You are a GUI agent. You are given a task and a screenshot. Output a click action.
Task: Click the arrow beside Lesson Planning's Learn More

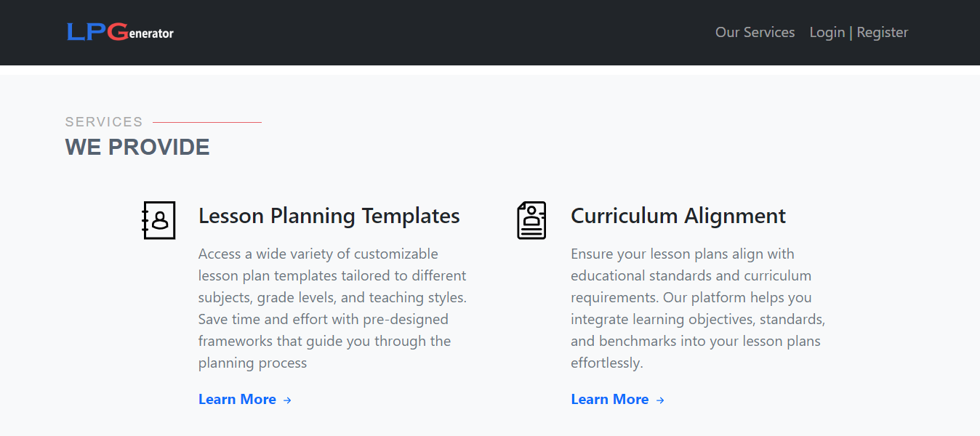pyautogui.click(x=287, y=400)
